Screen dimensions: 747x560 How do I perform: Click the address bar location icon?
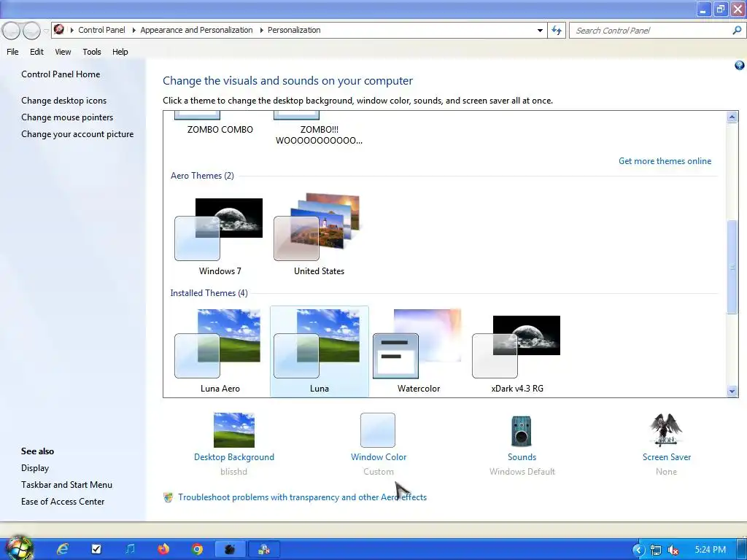pyautogui.click(x=59, y=29)
